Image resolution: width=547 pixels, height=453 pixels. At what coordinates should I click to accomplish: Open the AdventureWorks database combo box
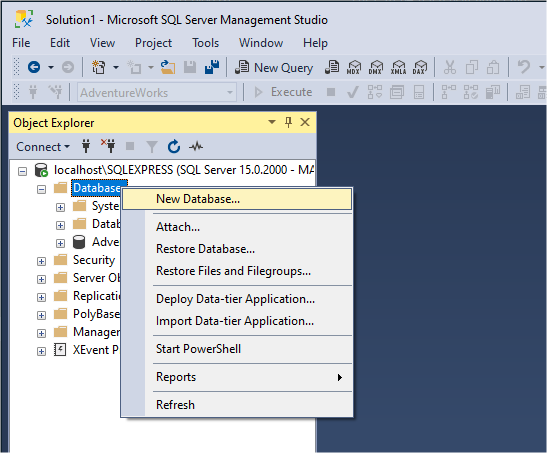coord(157,92)
